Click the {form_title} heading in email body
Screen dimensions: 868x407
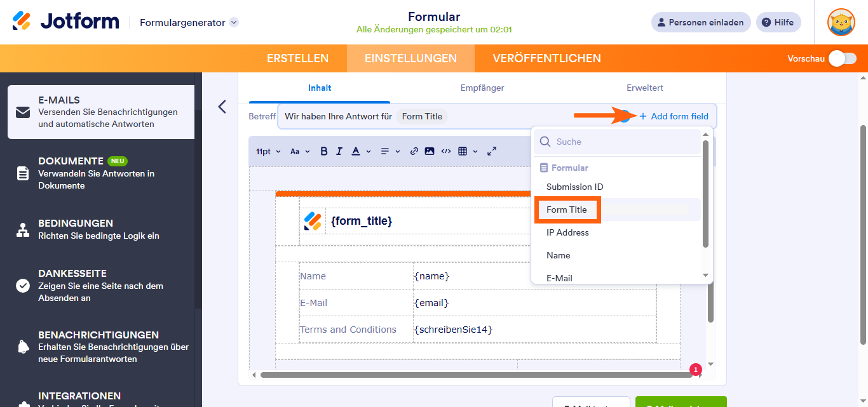(362, 221)
